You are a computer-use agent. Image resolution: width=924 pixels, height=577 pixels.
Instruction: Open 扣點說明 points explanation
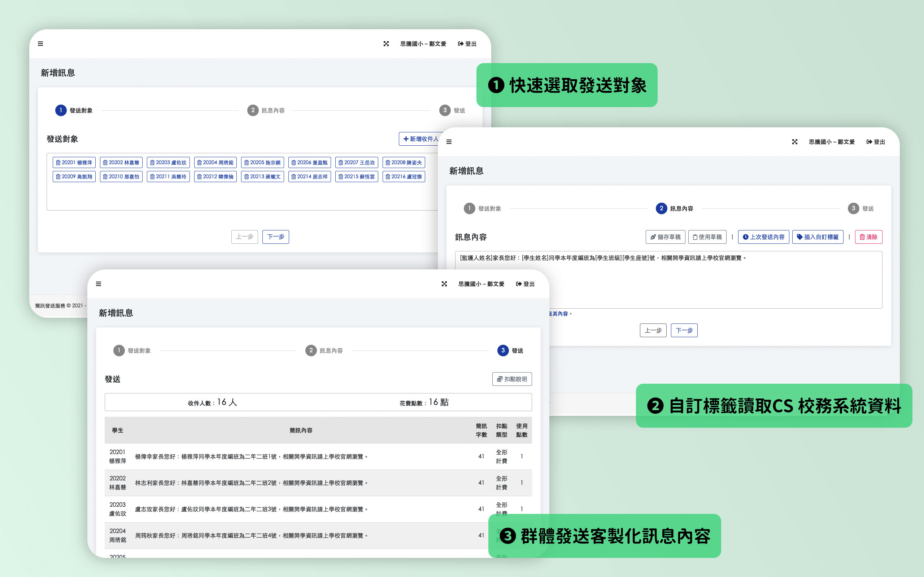(512, 379)
